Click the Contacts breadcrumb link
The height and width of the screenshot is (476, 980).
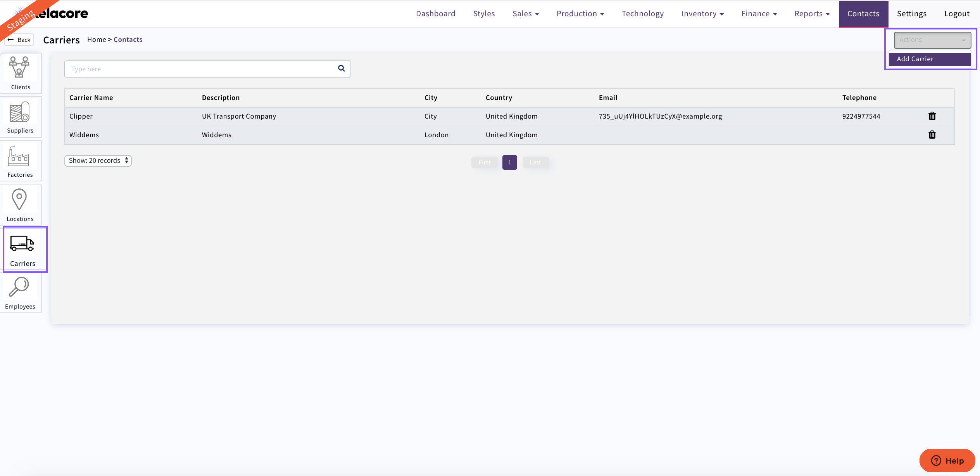128,40
